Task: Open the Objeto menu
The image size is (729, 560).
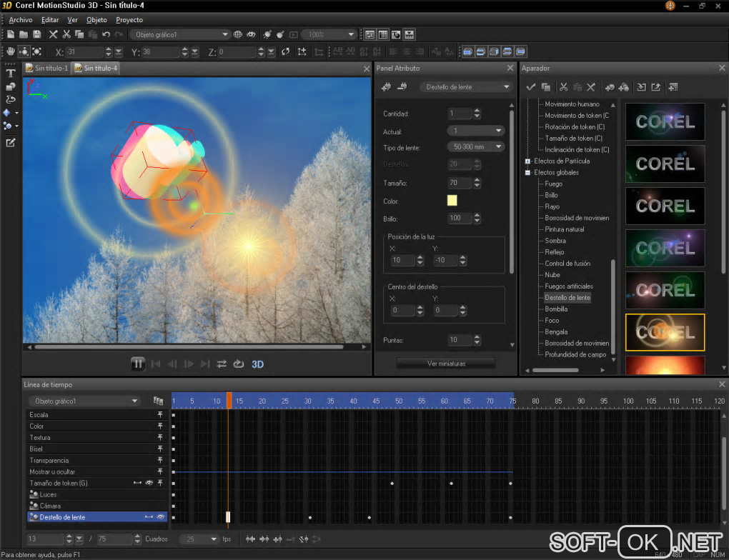Action: 96,20
